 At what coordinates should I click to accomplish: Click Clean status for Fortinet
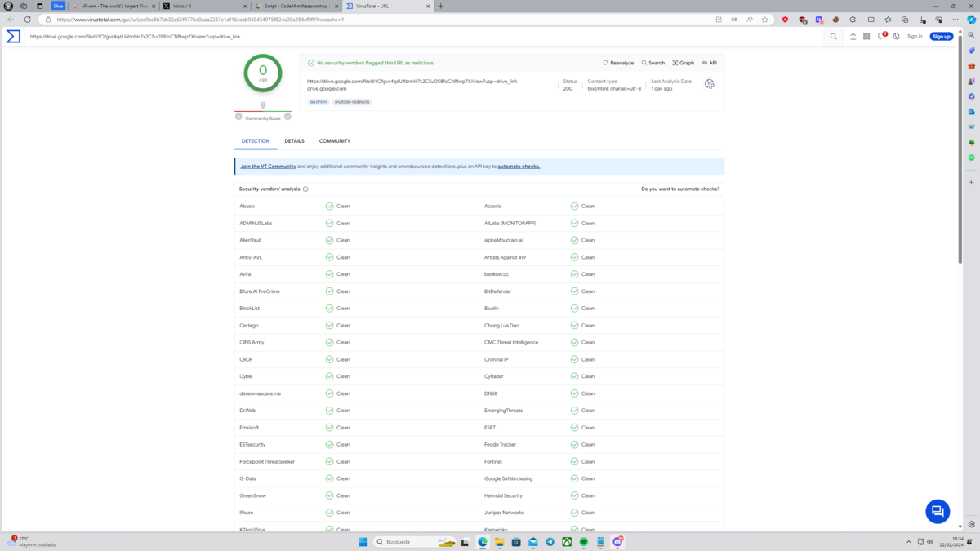(582, 462)
